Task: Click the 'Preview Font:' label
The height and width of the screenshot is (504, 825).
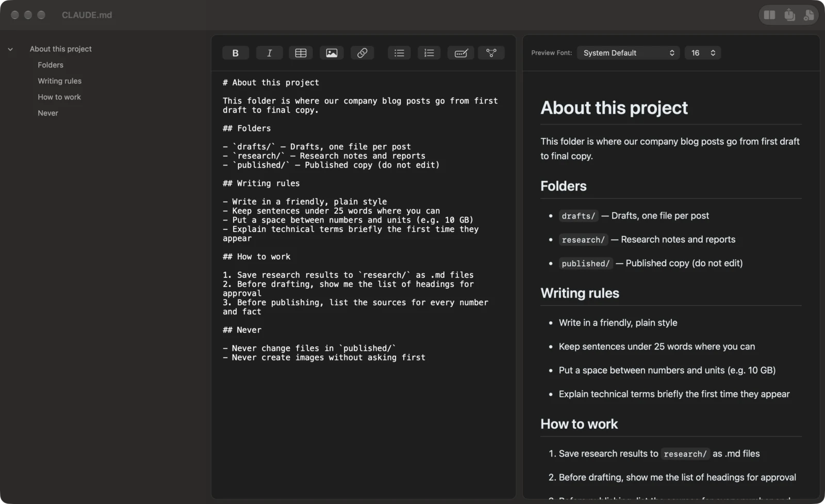Action: pos(551,53)
